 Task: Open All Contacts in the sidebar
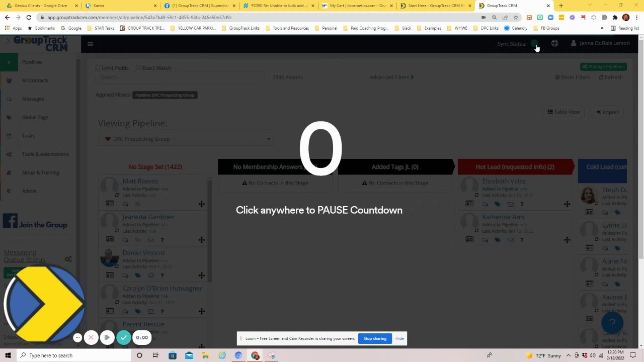pos(35,80)
